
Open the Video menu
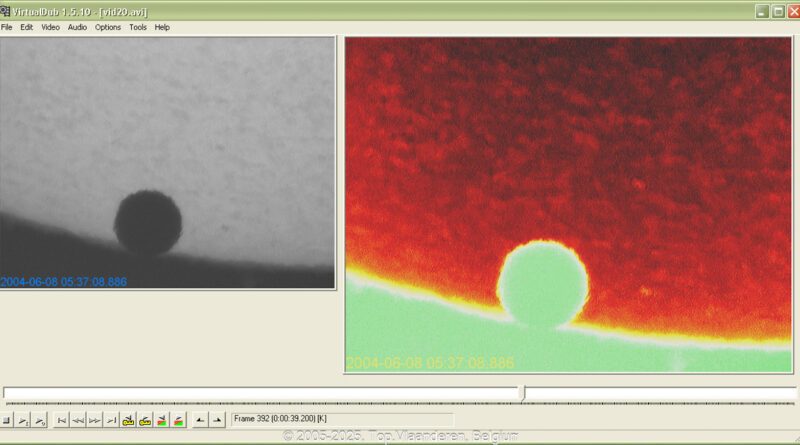(51, 28)
